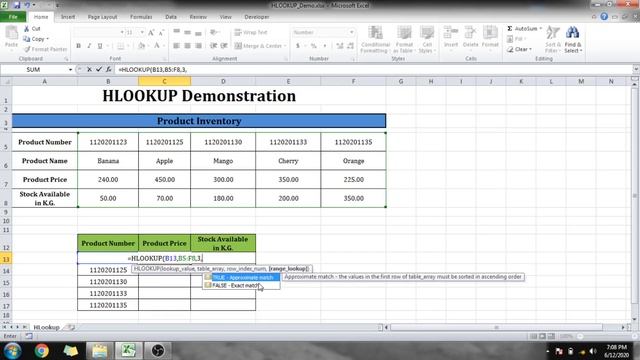The image size is (640, 360).
Task: Switch to the Insert tab
Action: (68, 17)
